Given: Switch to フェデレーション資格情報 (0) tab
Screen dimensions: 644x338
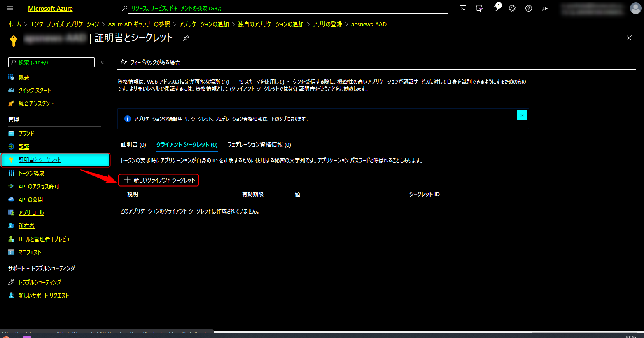Looking at the screenshot, I should point(259,145).
